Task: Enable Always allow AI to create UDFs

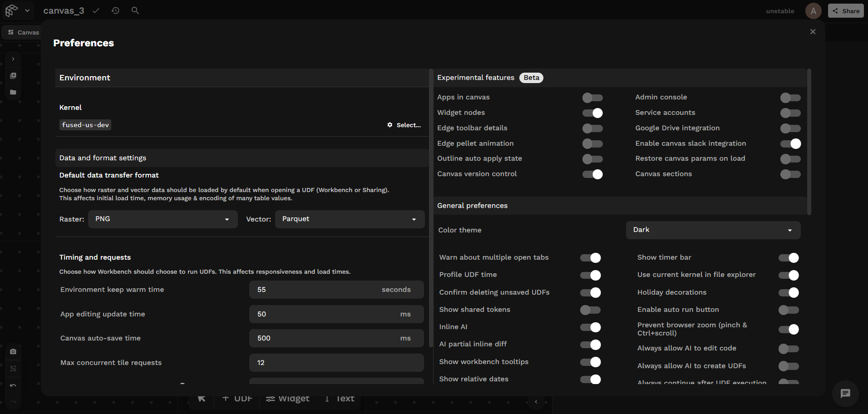Action: tap(789, 366)
